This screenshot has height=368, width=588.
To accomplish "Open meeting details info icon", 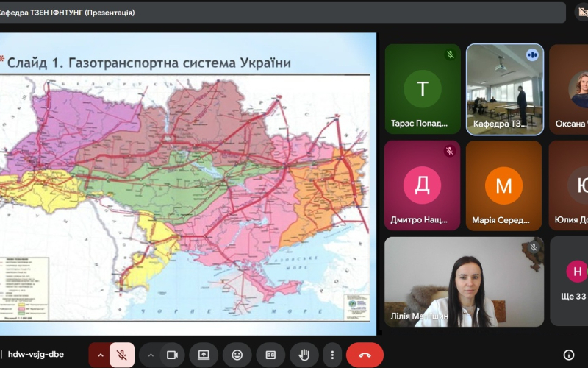I will [568, 355].
